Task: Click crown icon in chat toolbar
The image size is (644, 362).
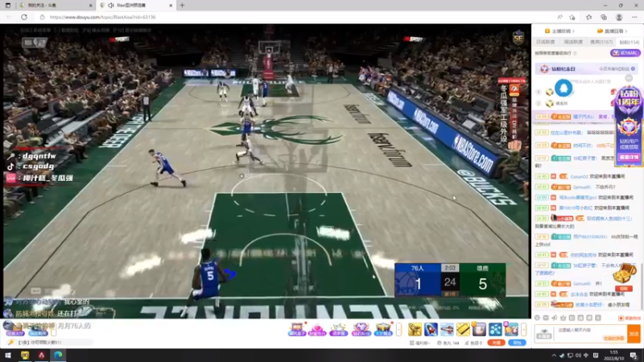Action: (x=563, y=318)
